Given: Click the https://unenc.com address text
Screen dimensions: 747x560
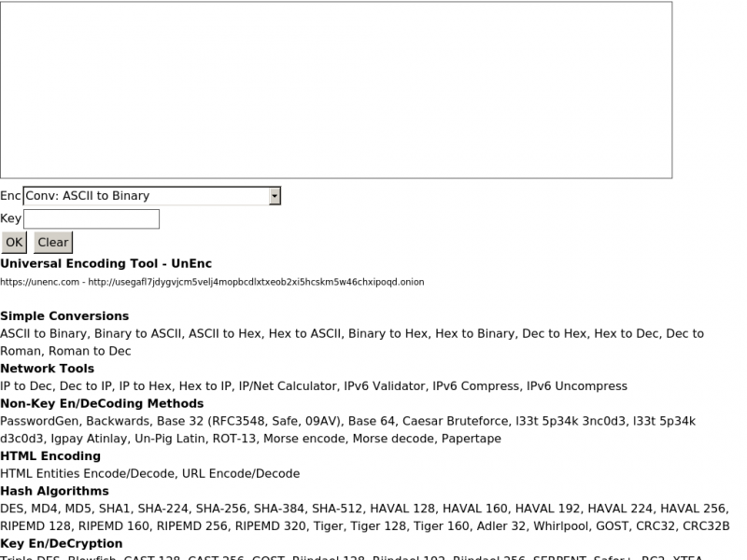Looking at the screenshot, I should coord(39,282).
